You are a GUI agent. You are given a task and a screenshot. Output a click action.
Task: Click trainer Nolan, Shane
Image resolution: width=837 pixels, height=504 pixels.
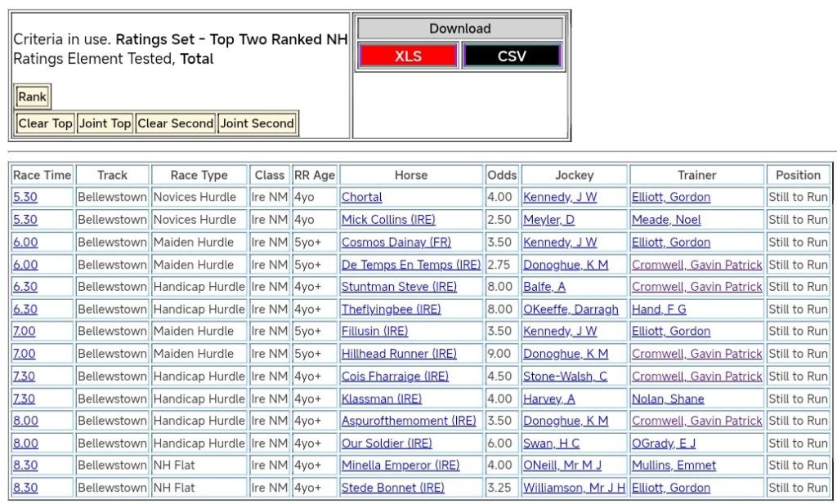(668, 399)
